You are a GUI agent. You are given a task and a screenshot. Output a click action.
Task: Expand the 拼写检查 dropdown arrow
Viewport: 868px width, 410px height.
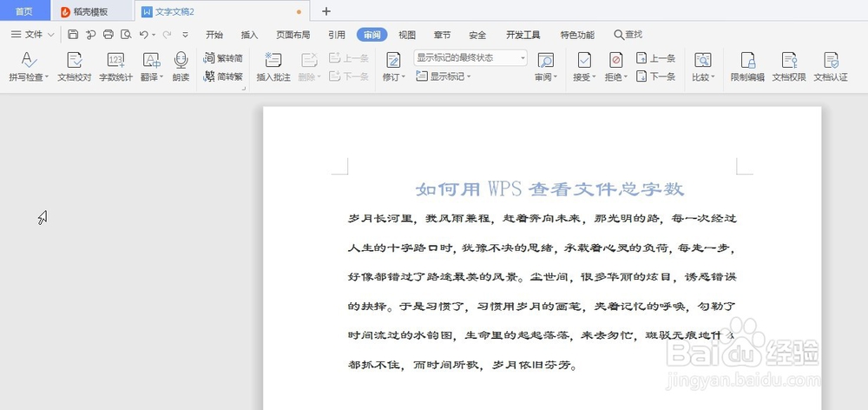point(47,77)
